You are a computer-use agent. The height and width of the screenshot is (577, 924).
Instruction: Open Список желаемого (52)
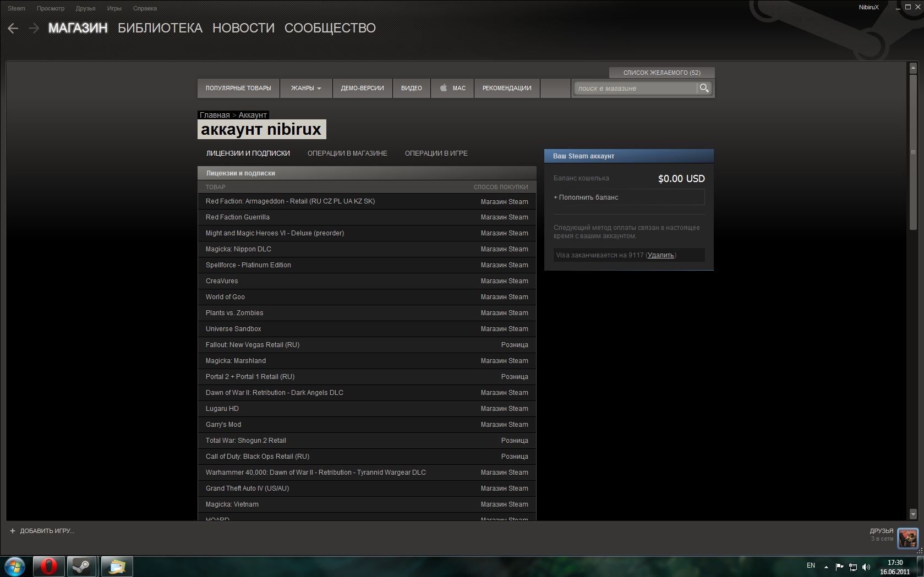click(662, 73)
